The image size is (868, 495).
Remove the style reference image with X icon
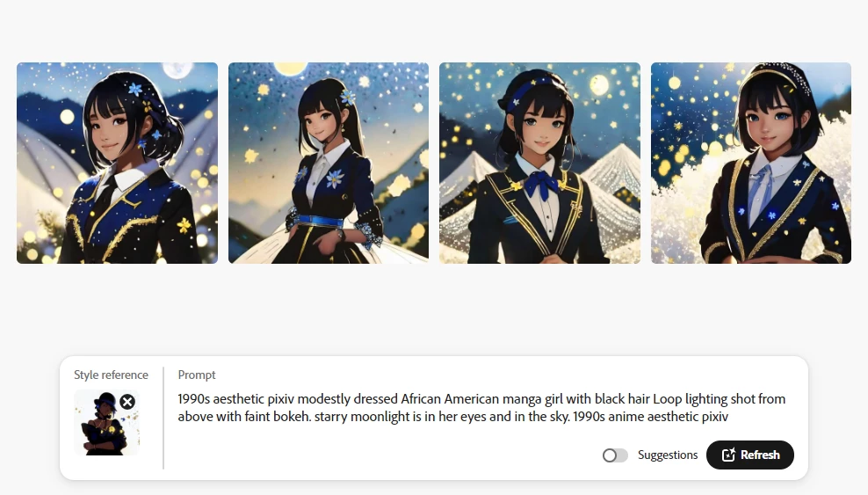(127, 402)
